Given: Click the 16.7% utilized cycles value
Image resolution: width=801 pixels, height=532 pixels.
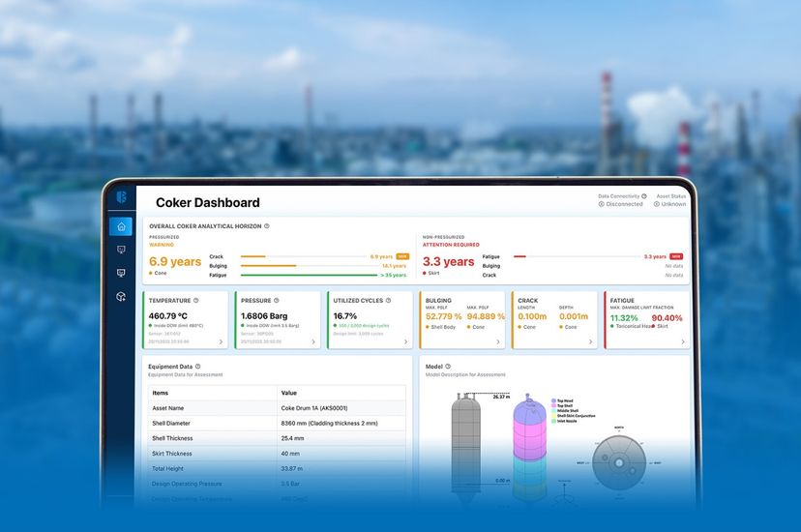Looking at the screenshot, I should (345, 316).
